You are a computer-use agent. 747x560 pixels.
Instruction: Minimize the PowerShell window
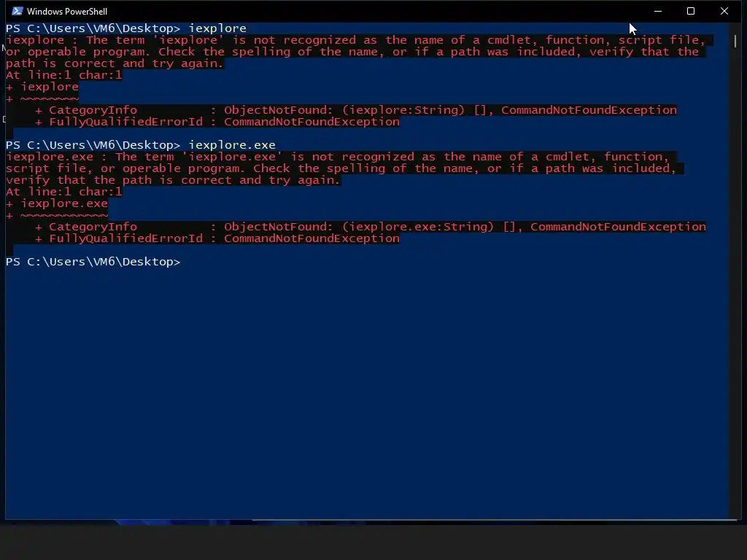click(658, 11)
